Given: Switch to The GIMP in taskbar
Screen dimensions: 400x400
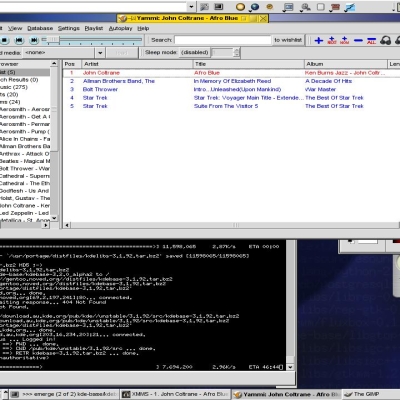Looking at the screenshot, I should click(371, 394).
